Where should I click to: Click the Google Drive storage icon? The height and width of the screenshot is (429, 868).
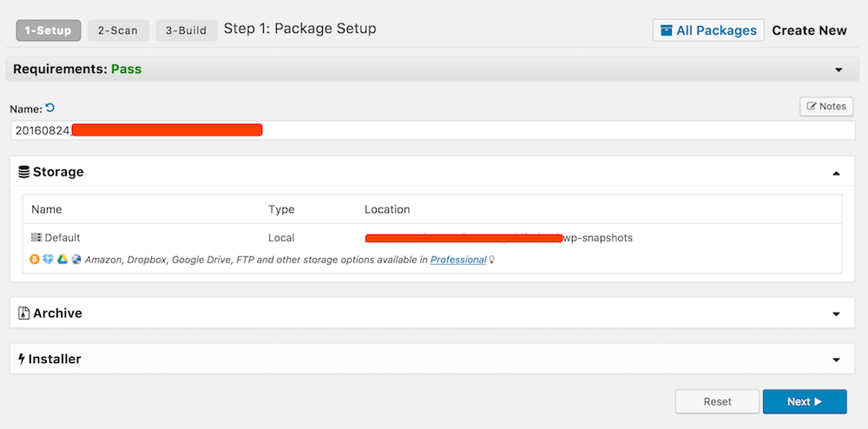coord(62,260)
